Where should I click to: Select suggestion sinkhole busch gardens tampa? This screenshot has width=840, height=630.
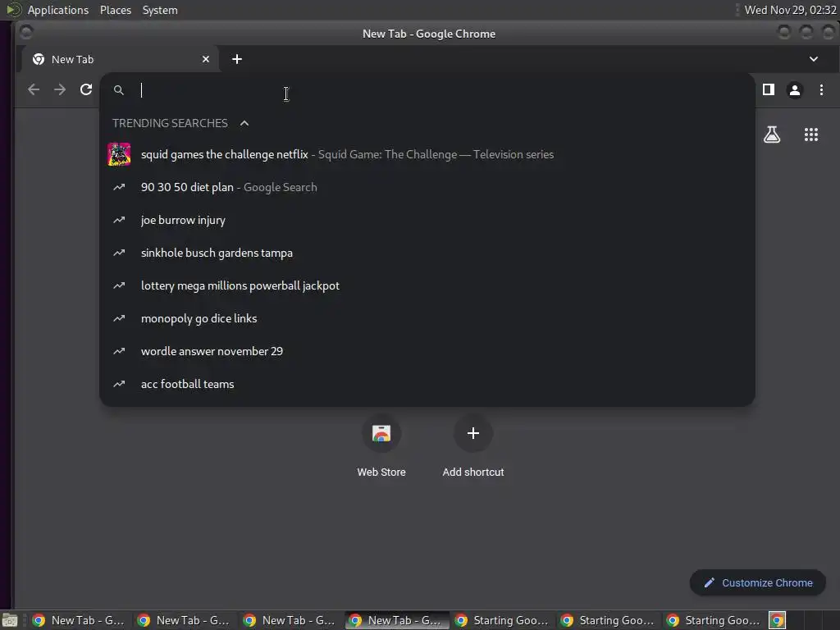(x=427, y=253)
